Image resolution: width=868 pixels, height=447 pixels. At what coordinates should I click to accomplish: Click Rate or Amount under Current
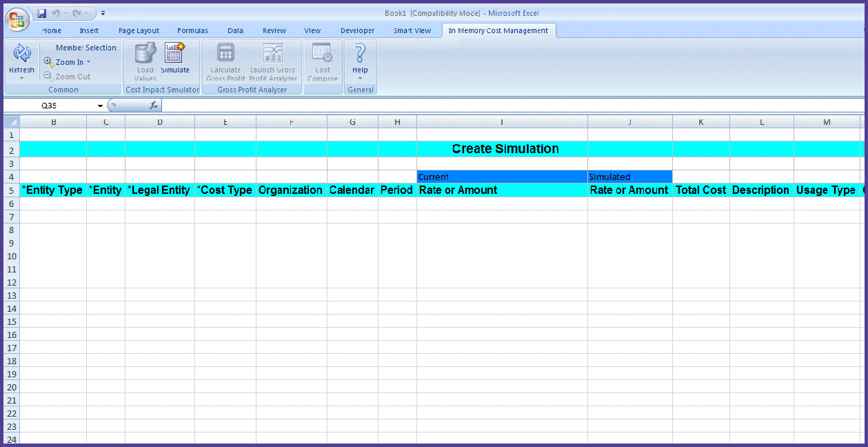click(503, 190)
